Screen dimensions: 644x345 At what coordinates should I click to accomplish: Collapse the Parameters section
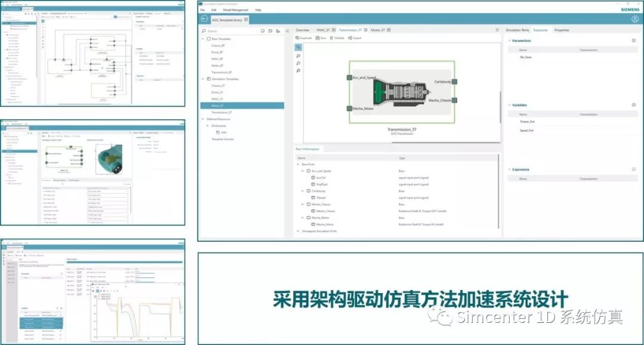point(509,41)
